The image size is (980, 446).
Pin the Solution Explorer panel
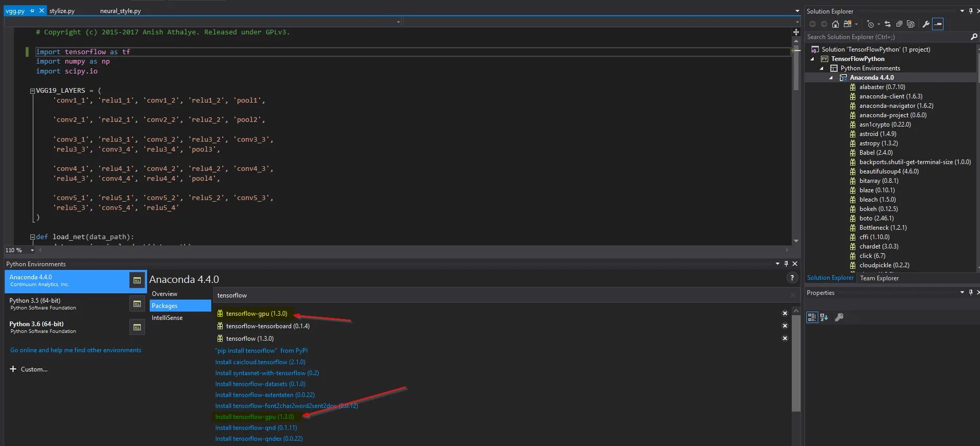[970, 11]
